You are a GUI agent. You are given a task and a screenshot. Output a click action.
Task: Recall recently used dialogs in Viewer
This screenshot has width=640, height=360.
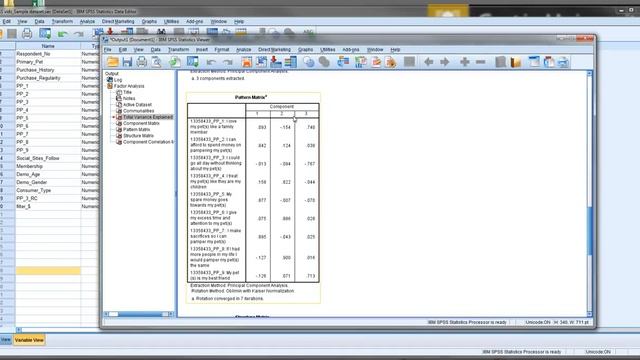(x=193, y=62)
